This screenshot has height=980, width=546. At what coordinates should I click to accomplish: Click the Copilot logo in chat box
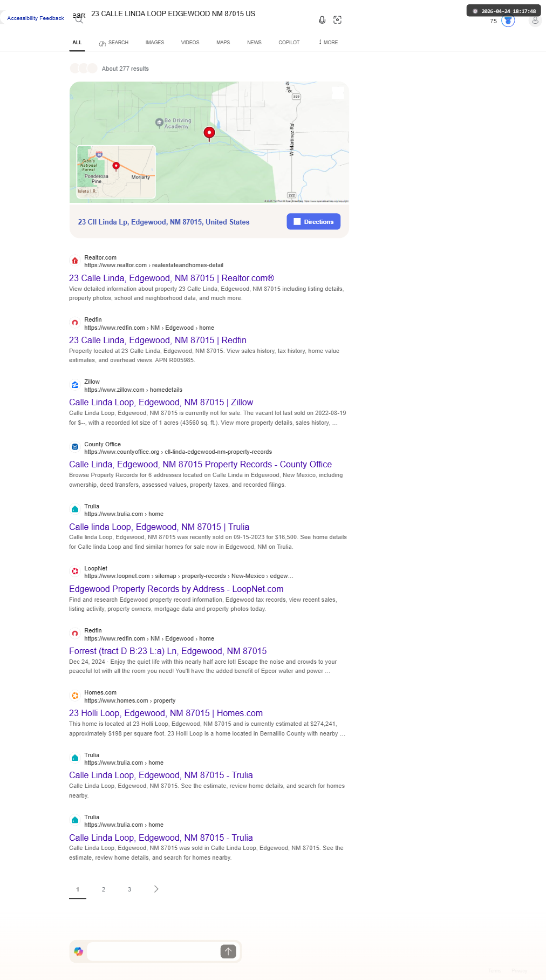click(79, 951)
